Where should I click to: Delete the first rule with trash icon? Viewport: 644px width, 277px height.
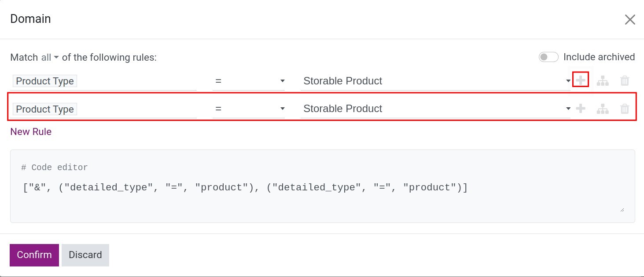pos(625,81)
